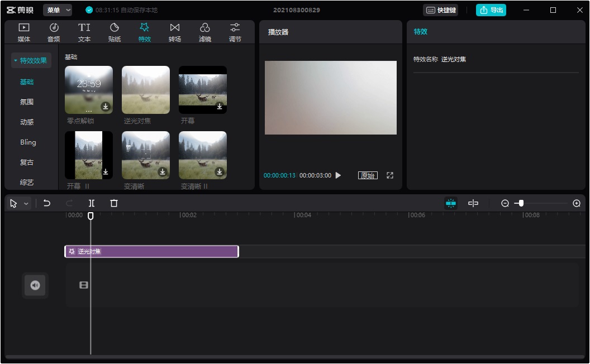
Task: Open the 快捷键 shortcuts button
Action: coord(441,10)
